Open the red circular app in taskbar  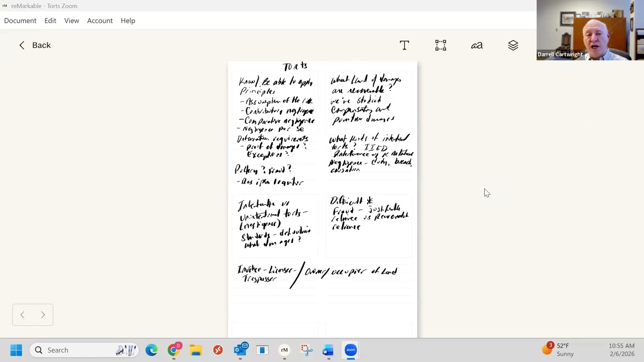point(218,350)
